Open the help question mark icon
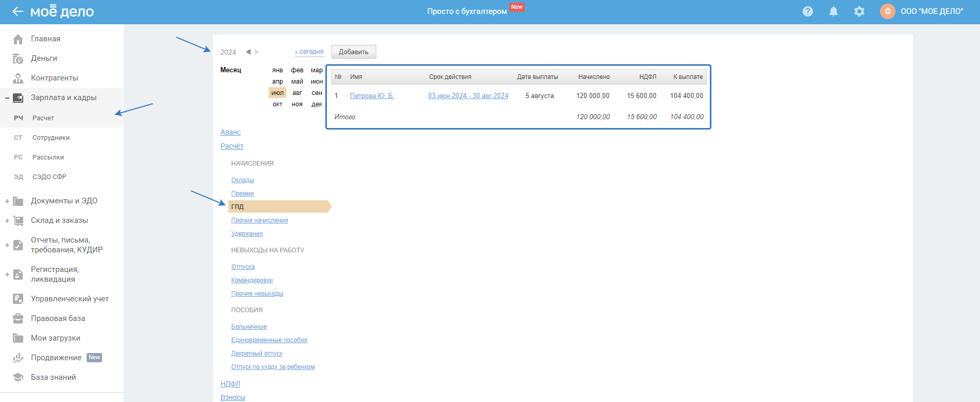The image size is (980, 402). (x=807, y=11)
